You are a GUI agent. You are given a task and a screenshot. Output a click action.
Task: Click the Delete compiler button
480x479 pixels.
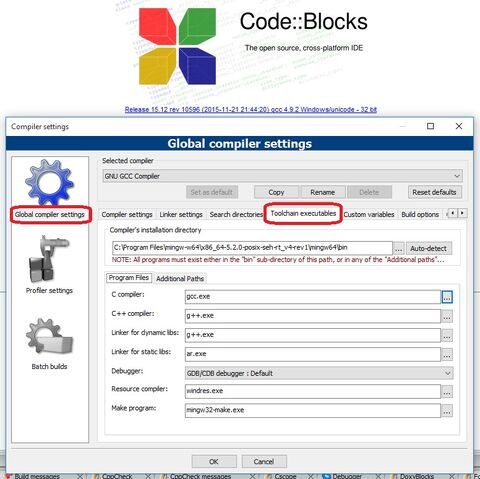point(369,192)
